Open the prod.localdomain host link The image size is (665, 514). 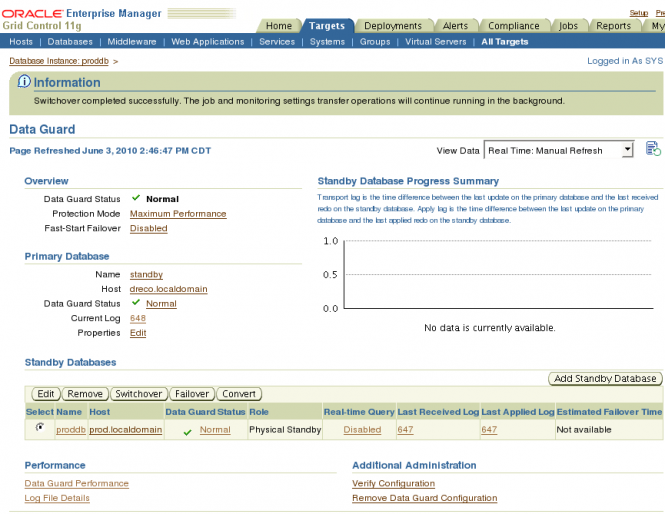[126, 430]
